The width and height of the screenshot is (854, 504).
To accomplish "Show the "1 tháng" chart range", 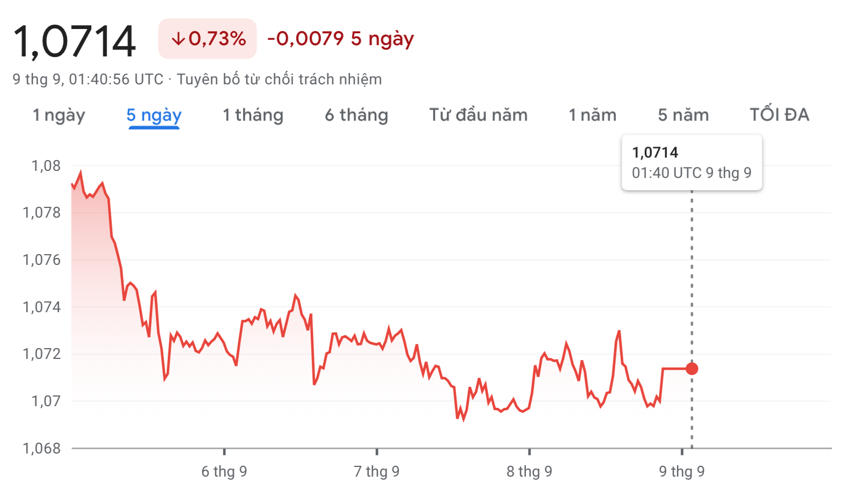I will pos(253,115).
